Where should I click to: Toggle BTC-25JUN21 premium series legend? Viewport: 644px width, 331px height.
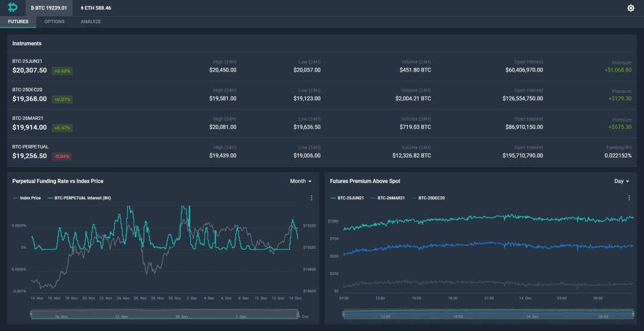tap(347, 198)
